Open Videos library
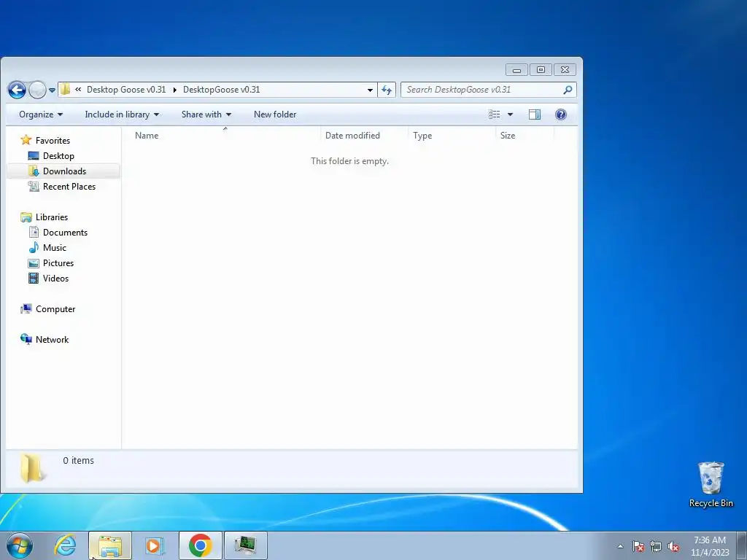The height and width of the screenshot is (560, 747). tap(55, 278)
